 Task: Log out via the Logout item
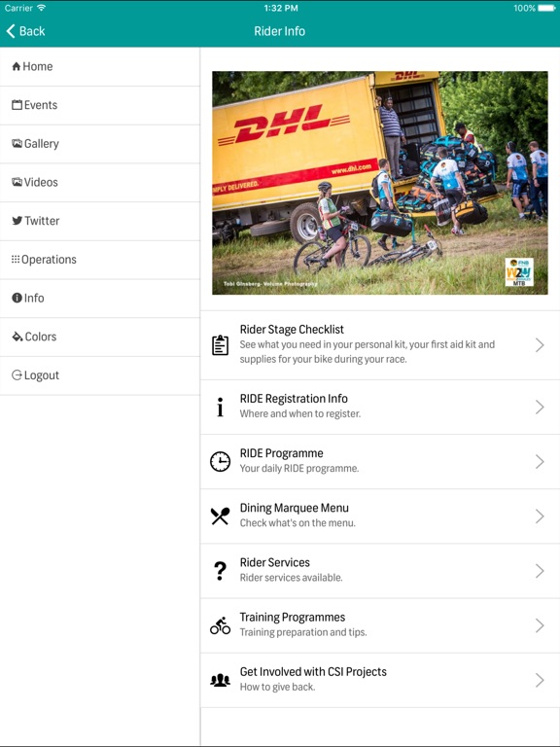coord(100,375)
